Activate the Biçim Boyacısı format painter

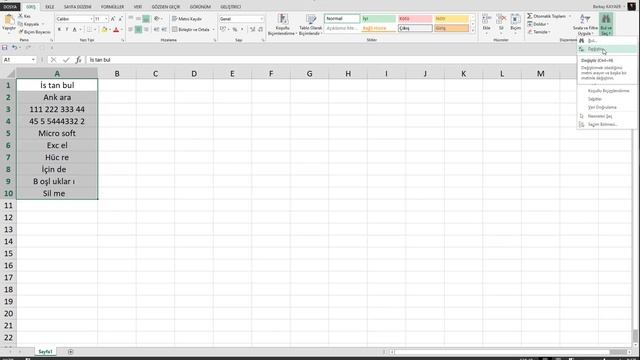[34, 32]
